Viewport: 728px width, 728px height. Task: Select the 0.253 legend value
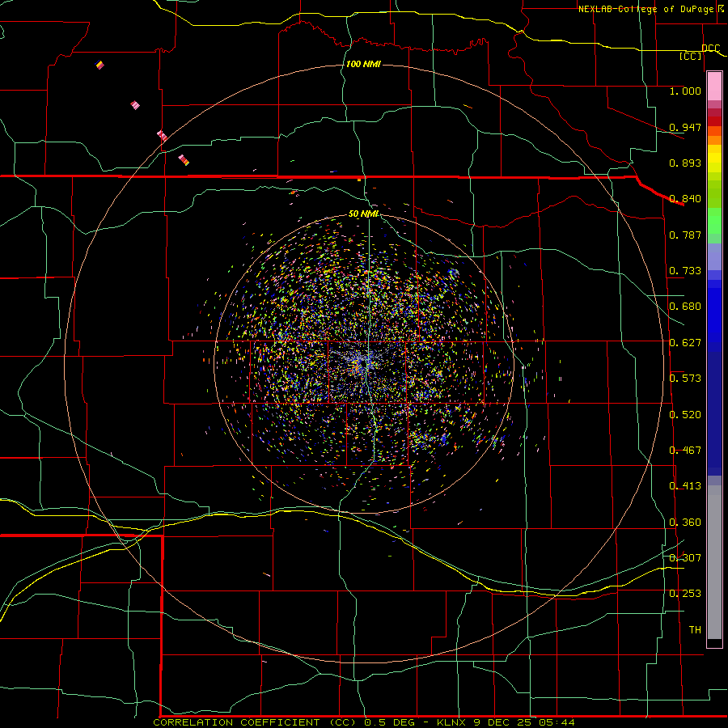point(685,594)
